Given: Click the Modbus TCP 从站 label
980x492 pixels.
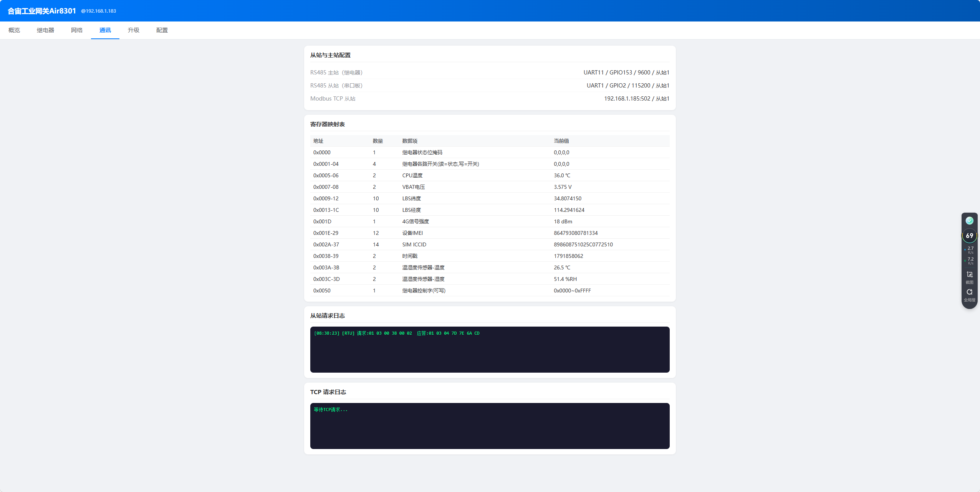Looking at the screenshot, I should pyautogui.click(x=333, y=99).
